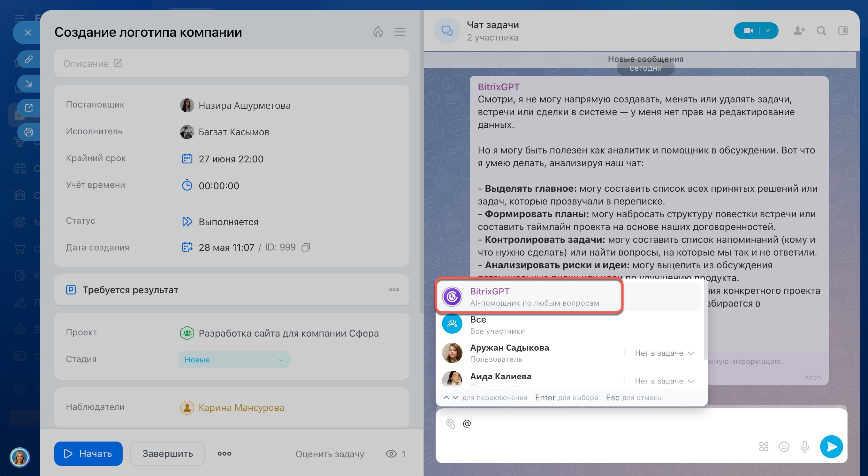The height and width of the screenshot is (476, 868).
Task: Open emoji picker
Action: tap(784, 447)
